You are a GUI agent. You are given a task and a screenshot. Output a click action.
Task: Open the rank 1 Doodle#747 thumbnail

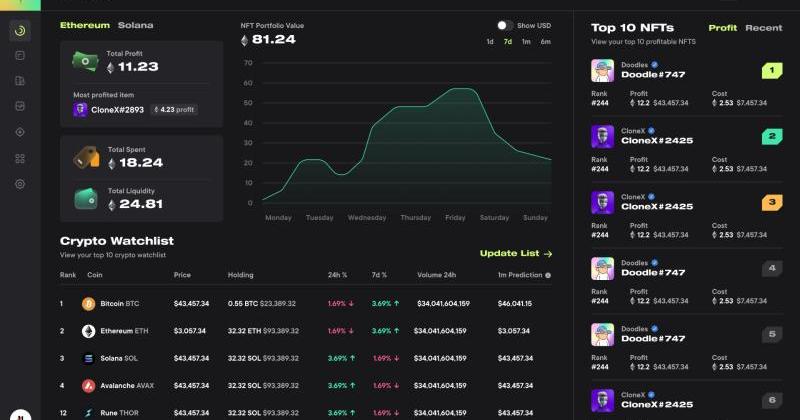[602, 70]
